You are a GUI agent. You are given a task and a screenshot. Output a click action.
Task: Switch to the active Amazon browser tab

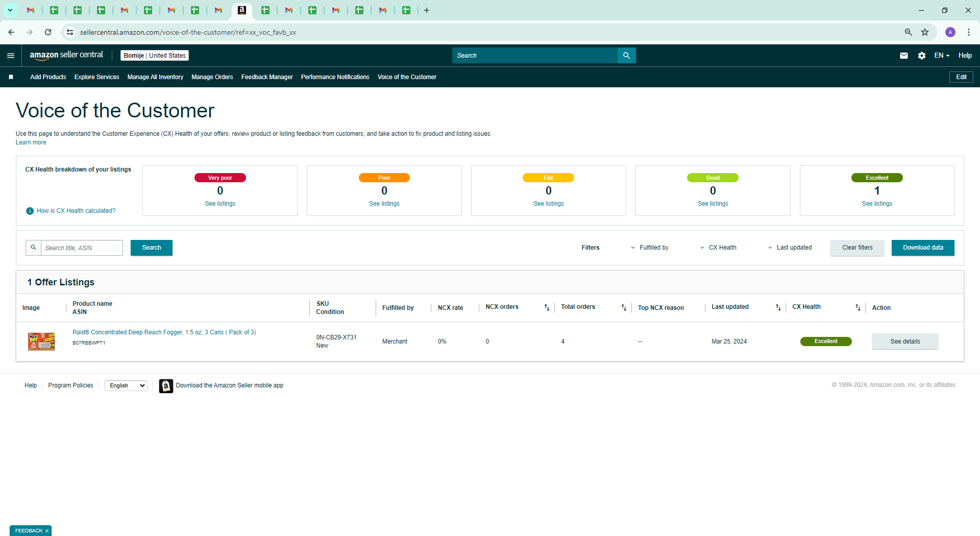242,10
